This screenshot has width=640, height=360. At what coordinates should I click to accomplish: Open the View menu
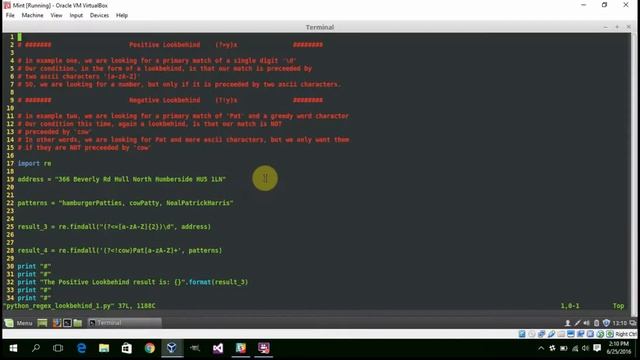(x=56, y=15)
